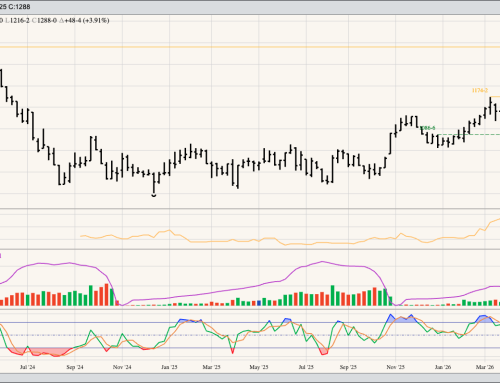Click the "Jan '25" date axis label
500x383 pixels.
pos(169,367)
